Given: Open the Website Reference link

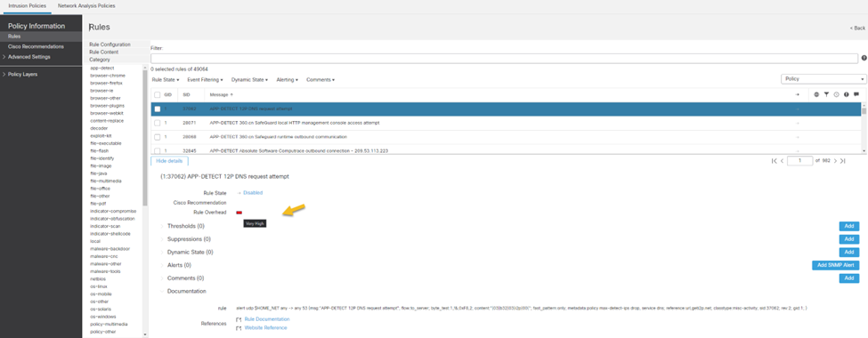Looking at the screenshot, I should coord(265,328).
